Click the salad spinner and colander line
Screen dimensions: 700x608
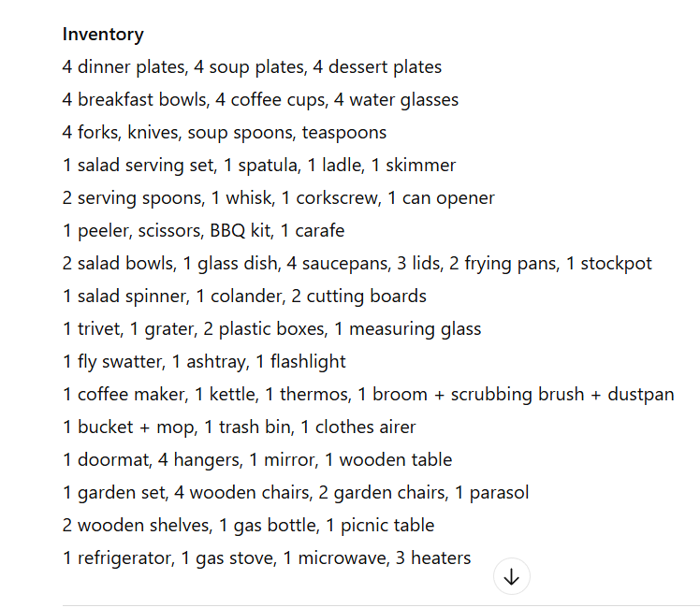(x=244, y=297)
